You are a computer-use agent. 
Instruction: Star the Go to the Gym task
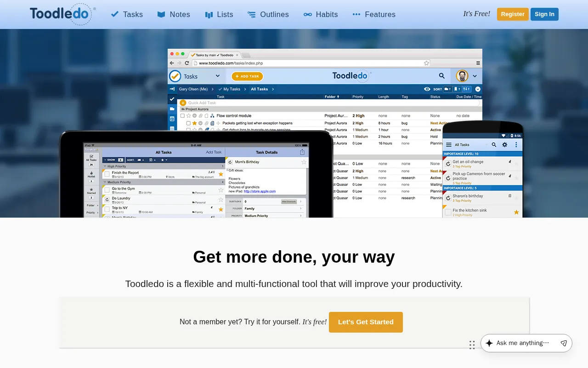(221, 190)
